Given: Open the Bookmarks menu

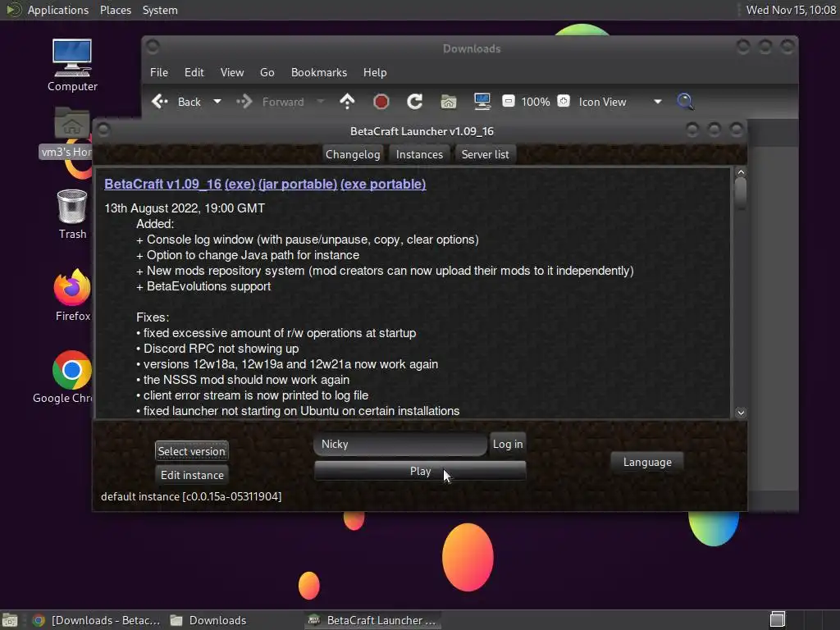Looking at the screenshot, I should point(319,72).
